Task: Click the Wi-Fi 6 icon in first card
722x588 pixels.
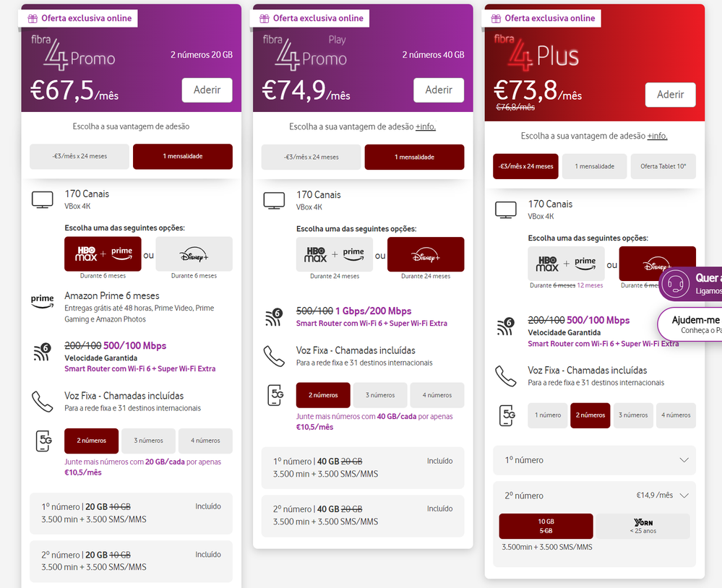Action: [43, 352]
